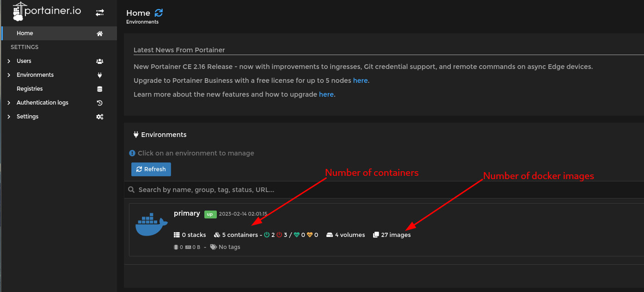This screenshot has height=292, width=644.
Task: Click the Environments plug icon in sidebar
Action: 99,75
